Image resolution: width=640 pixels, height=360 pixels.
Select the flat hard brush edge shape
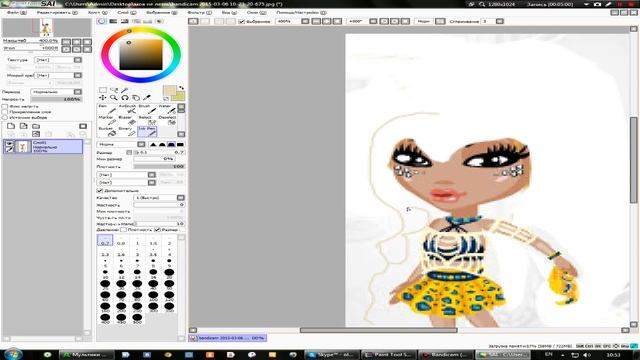click(180, 144)
